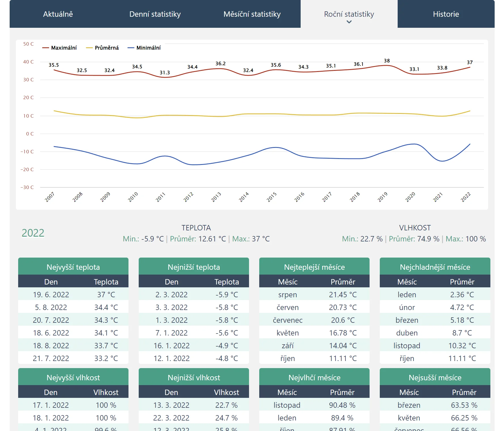The width and height of the screenshot is (504, 431).
Task: Select the Historie tab
Action: point(446,14)
